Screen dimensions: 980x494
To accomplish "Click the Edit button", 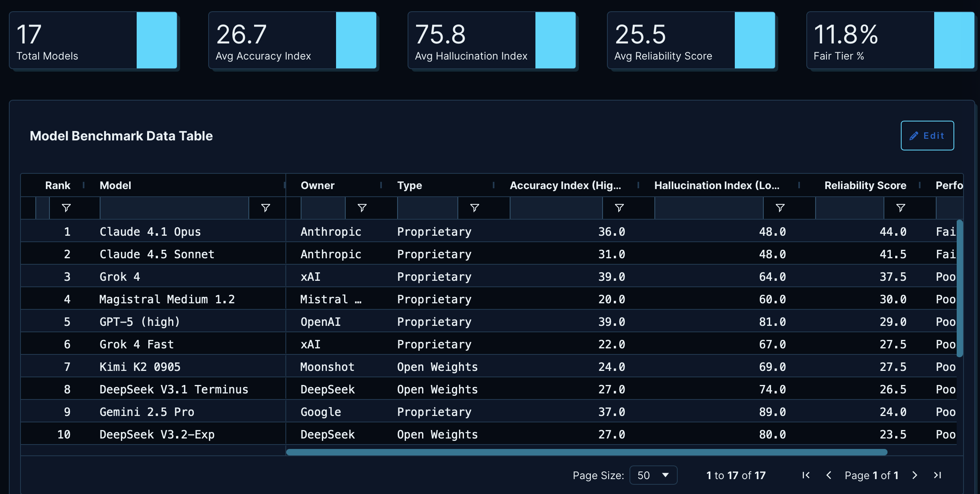I will click(x=927, y=136).
